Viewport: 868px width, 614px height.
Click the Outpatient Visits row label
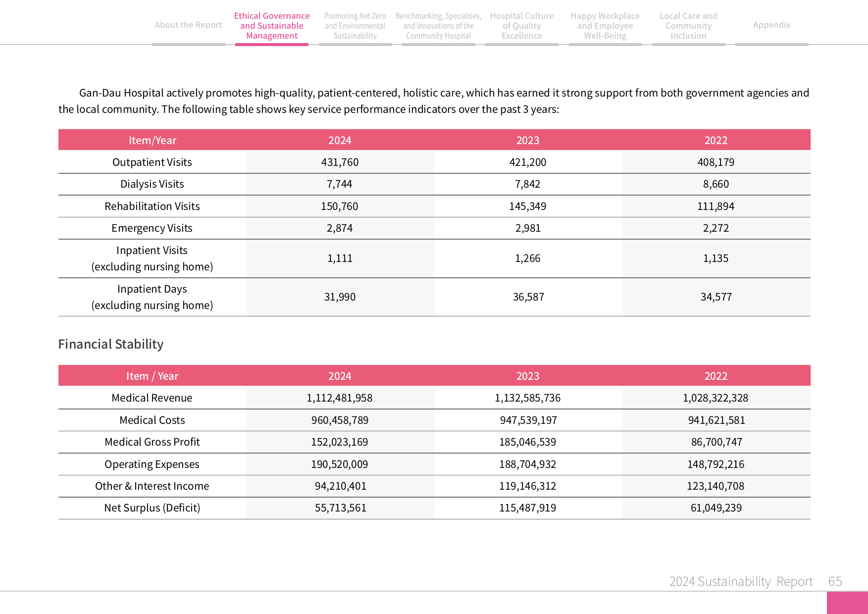point(152,162)
